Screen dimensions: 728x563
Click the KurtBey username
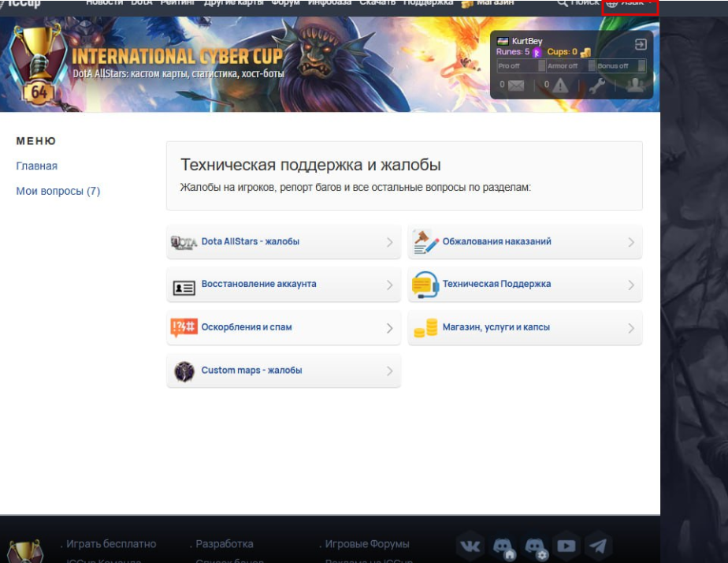coord(527,41)
